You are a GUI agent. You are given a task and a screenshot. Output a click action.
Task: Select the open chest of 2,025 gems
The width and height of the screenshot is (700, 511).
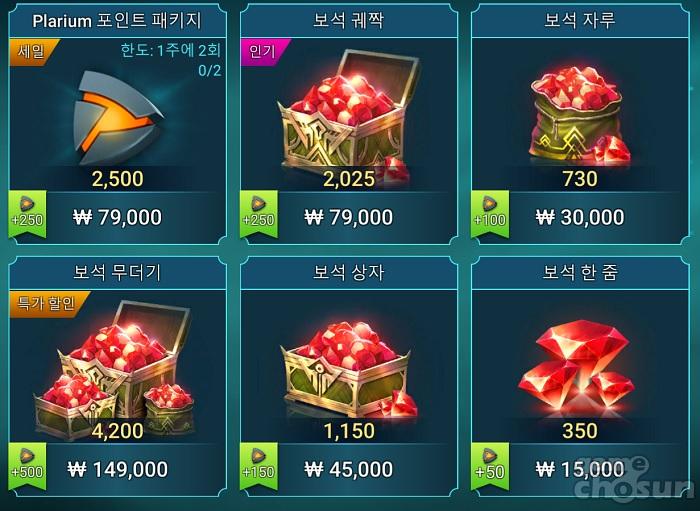click(x=348, y=113)
